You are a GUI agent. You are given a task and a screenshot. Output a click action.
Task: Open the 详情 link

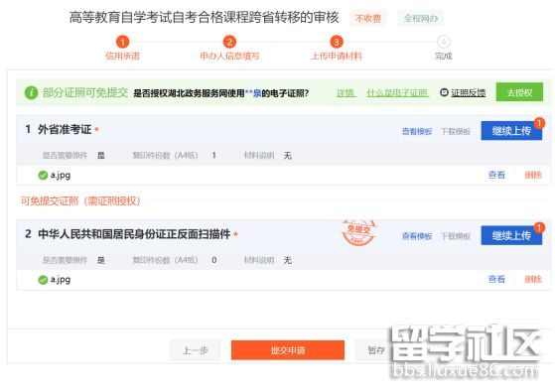[x=346, y=93]
